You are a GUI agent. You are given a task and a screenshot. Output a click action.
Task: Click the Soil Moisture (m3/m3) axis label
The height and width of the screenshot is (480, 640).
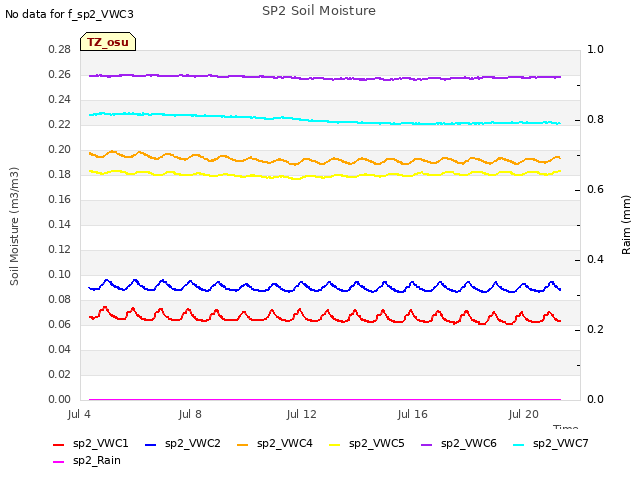[x=14, y=226]
